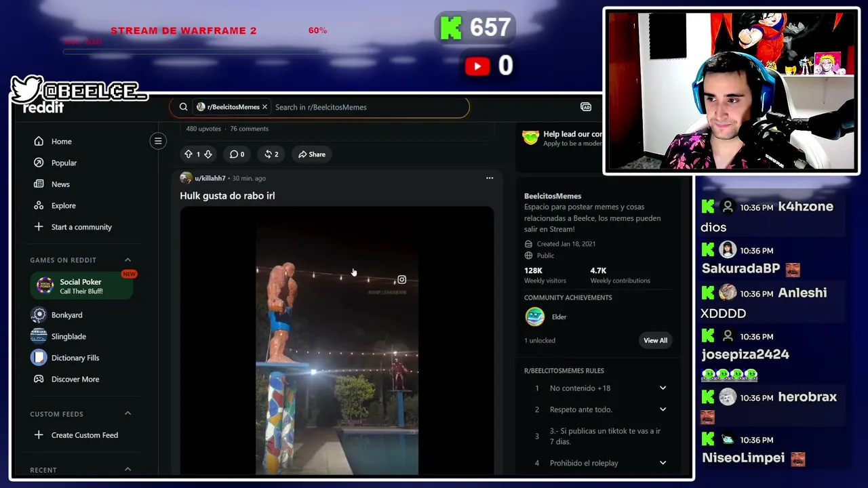Screen dimensions: 868x488
Task: Click rule 3 text about tiktok
Action: [x=605, y=436]
